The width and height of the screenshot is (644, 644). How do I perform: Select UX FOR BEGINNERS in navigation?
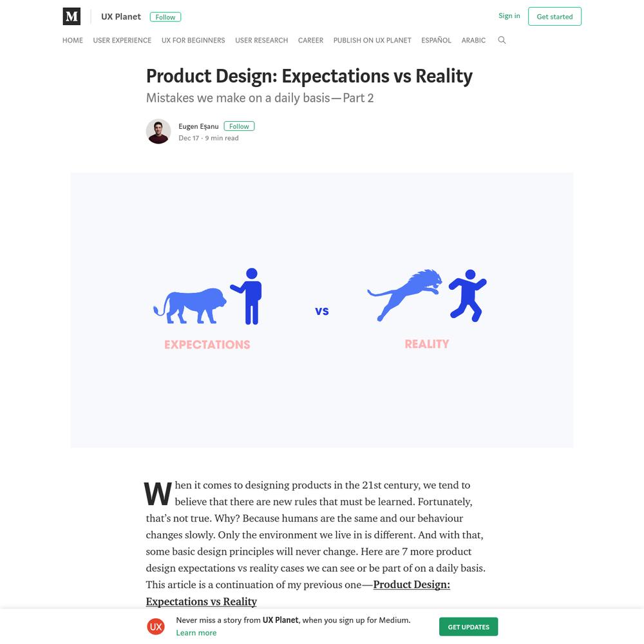193,40
